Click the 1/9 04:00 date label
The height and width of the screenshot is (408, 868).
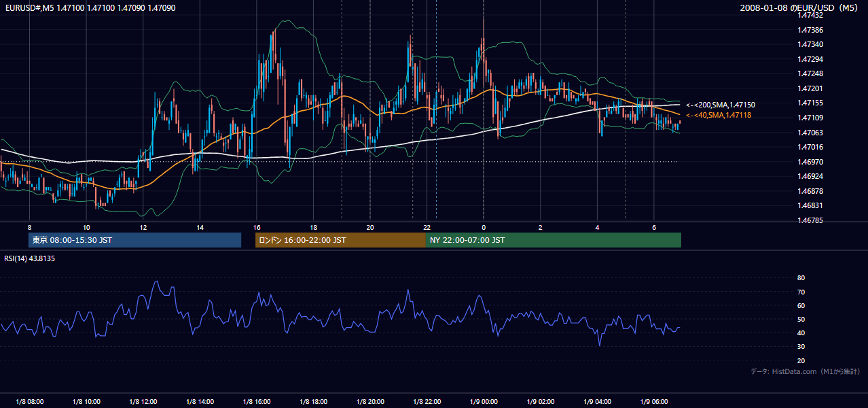(x=597, y=402)
